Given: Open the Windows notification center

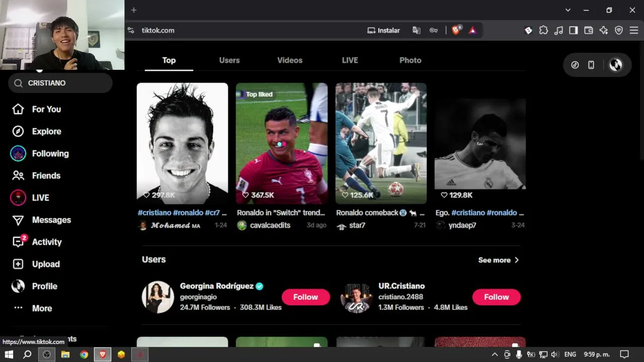Looking at the screenshot, I should (x=624, y=354).
